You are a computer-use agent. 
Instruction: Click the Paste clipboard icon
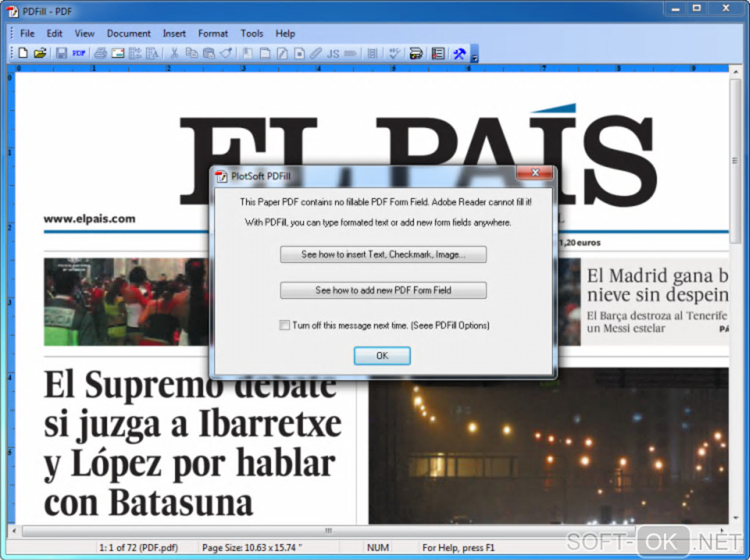[209, 53]
